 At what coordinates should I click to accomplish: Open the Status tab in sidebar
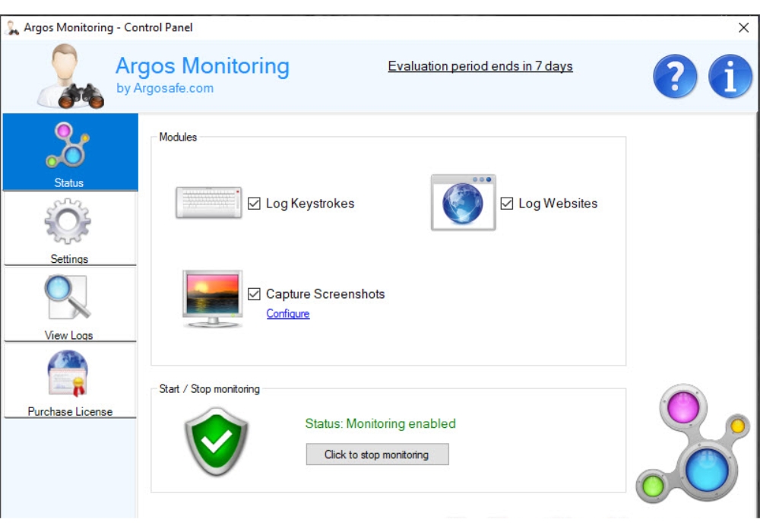point(70,152)
